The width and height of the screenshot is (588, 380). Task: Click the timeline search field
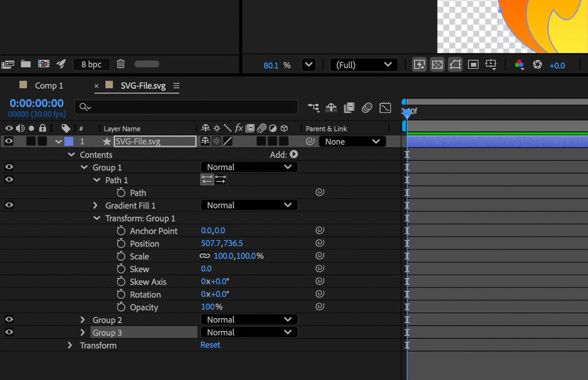tap(186, 107)
